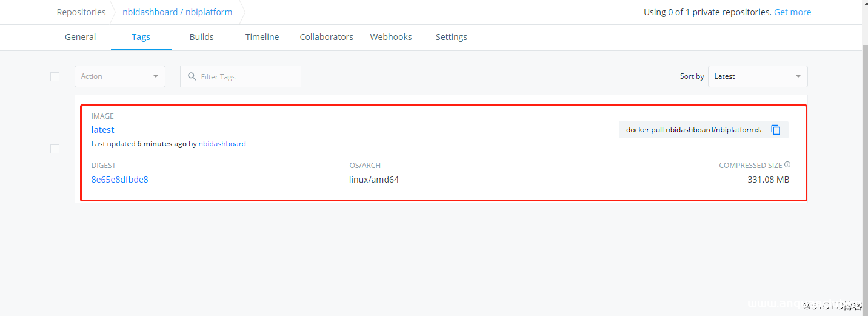Click the 331.08 MB size value

pos(769,180)
